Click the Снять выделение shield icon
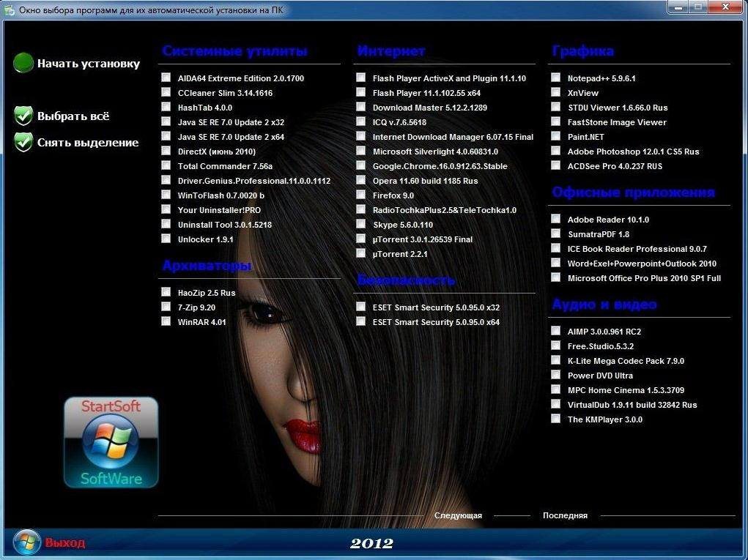The image size is (748, 560). (23, 142)
